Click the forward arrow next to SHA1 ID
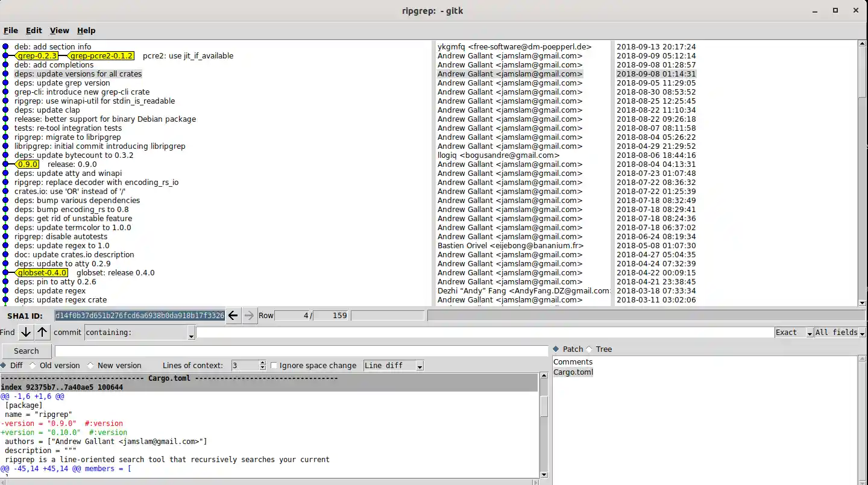This screenshot has width=868, height=485. point(250,315)
